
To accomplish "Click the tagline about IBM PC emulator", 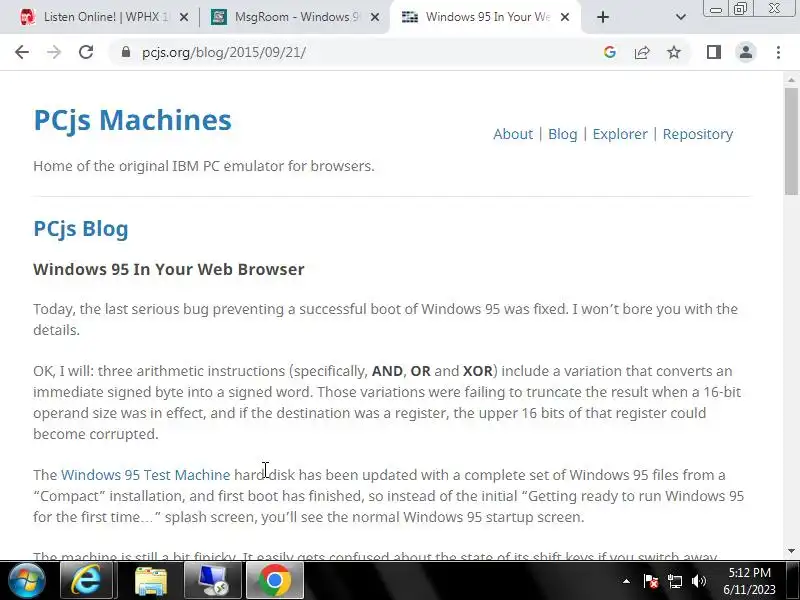I will (204, 166).
